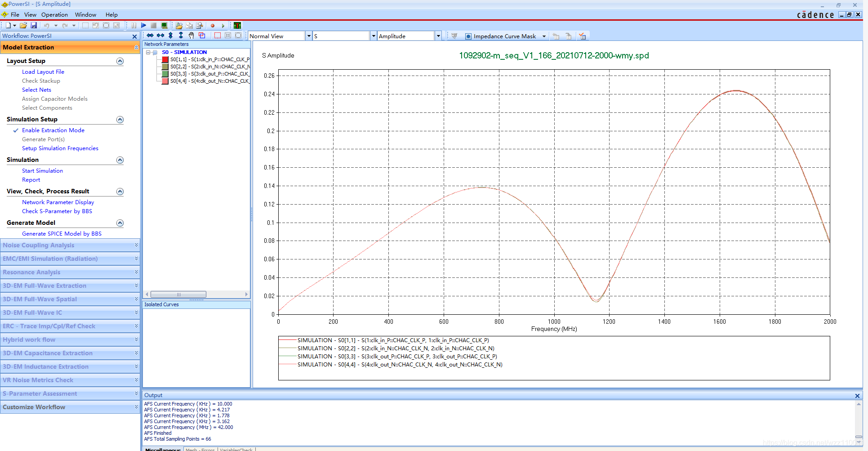
Task: Open the Window menu
Action: (85, 15)
